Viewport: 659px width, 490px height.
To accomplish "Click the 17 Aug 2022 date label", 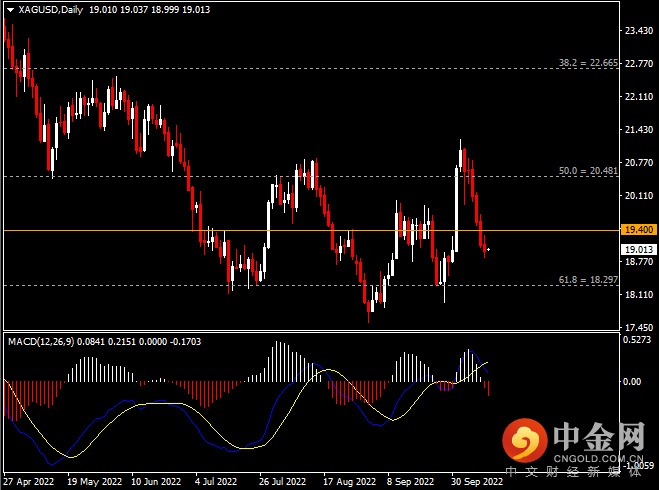I will pos(349,482).
